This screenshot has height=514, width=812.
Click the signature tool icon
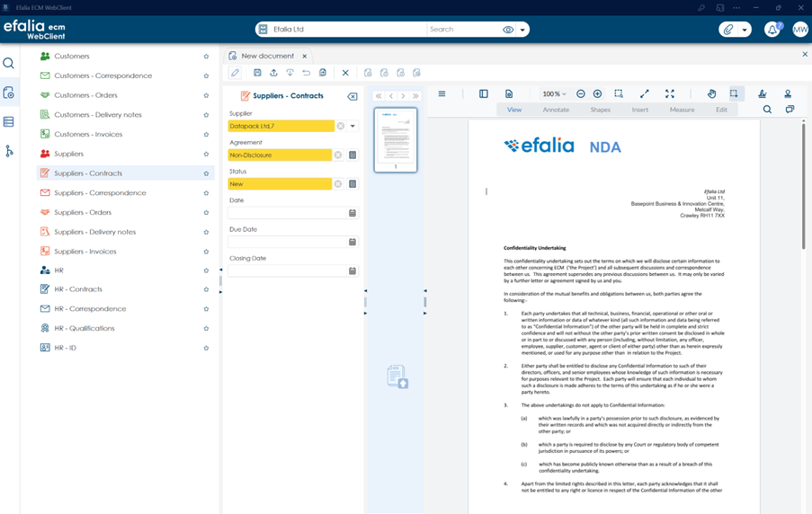763,93
